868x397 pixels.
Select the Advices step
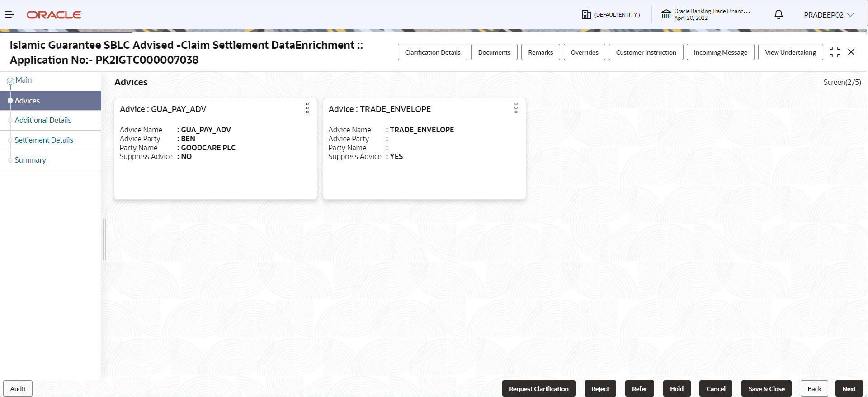pyautogui.click(x=50, y=101)
